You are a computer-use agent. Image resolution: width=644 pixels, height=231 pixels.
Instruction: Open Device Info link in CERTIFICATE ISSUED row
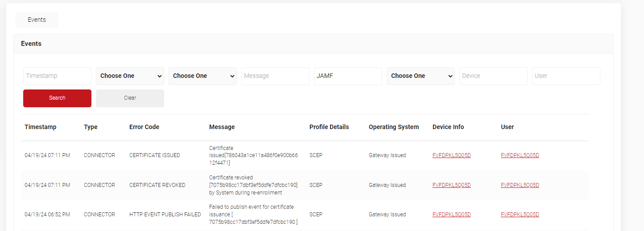(451, 155)
